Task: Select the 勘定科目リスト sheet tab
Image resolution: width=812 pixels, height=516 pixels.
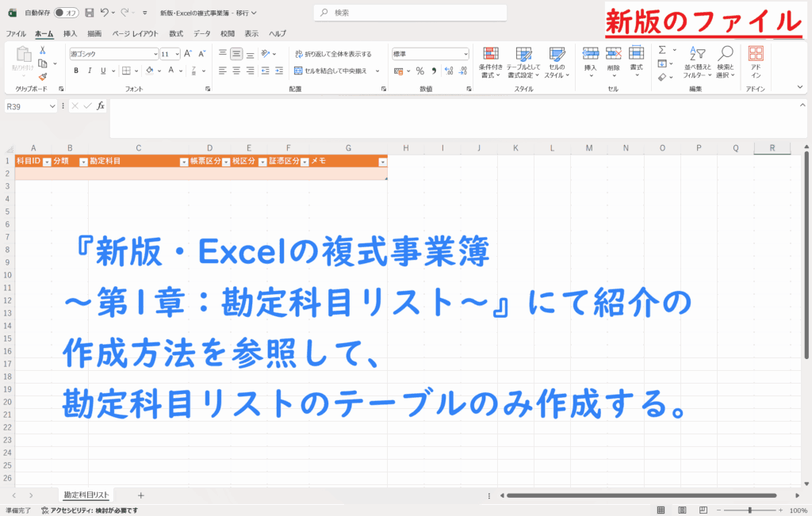Action: (86, 495)
